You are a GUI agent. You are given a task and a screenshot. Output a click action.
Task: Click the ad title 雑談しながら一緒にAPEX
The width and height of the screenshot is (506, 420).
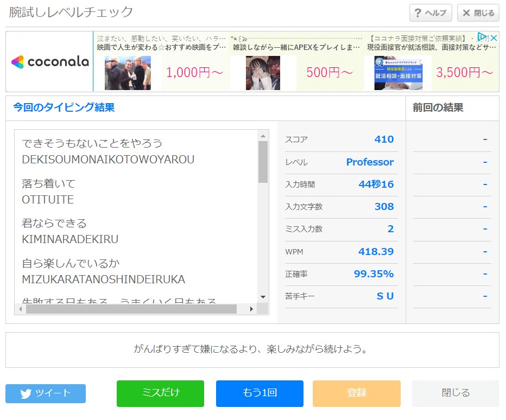(x=296, y=47)
